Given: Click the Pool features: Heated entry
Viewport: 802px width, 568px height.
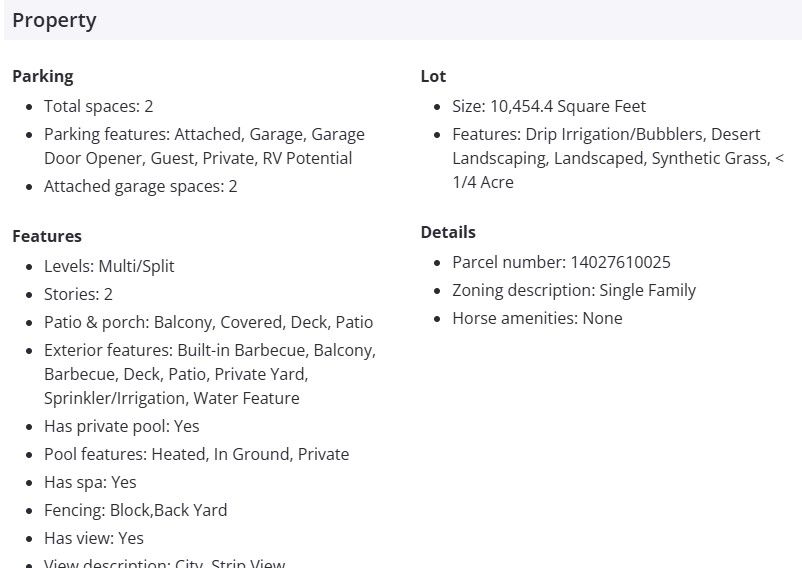Looking at the screenshot, I should (x=196, y=454).
